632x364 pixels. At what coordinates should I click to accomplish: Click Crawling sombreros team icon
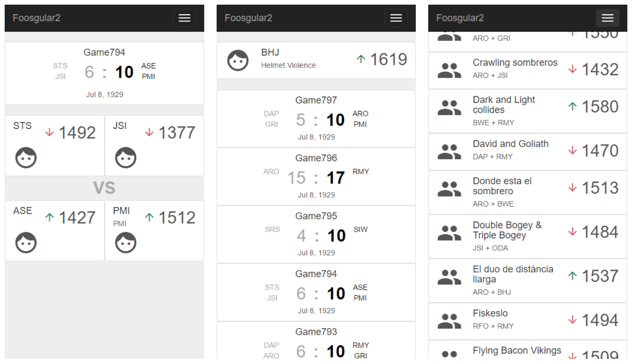point(449,71)
